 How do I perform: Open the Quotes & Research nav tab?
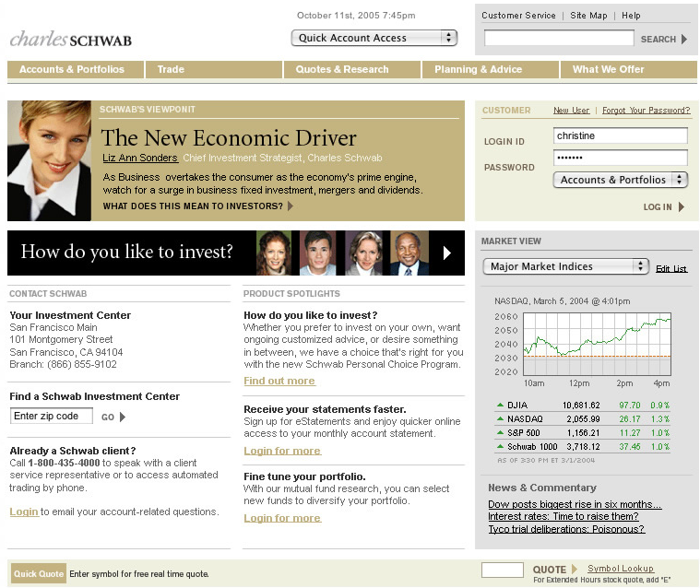point(352,70)
